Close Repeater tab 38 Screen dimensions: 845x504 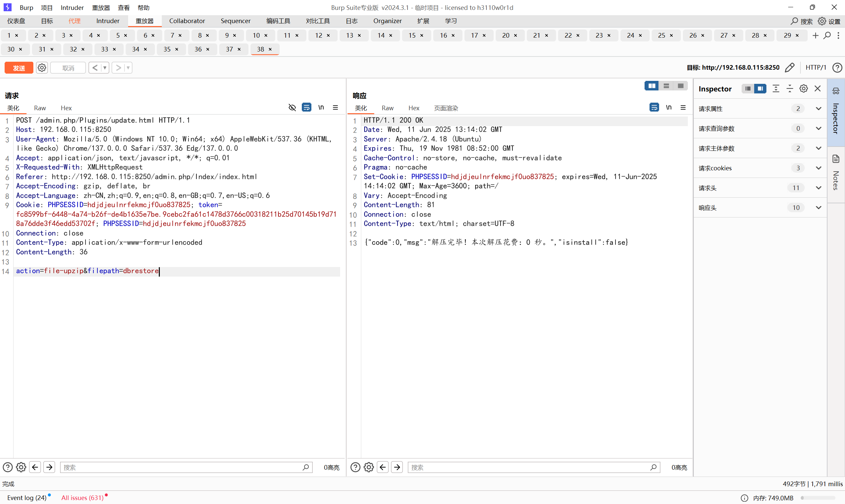pyautogui.click(x=270, y=49)
